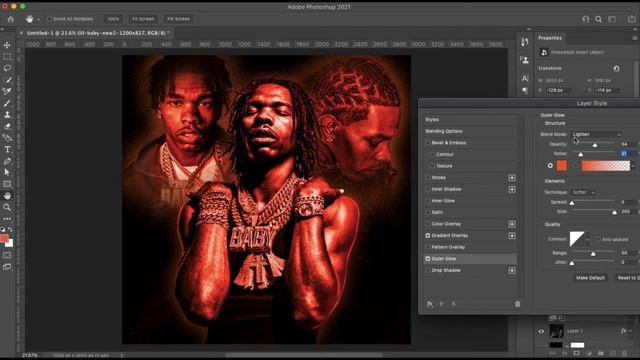Screen dimensions: 640x360
Task: Open the Blend Mode Lighten dropdown
Action: click(x=597, y=134)
